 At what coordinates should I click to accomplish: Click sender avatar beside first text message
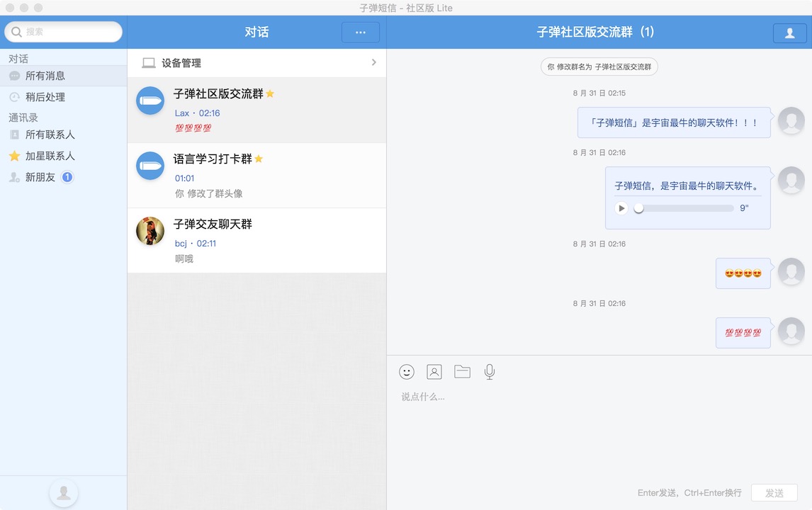click(x=791, y=120)
